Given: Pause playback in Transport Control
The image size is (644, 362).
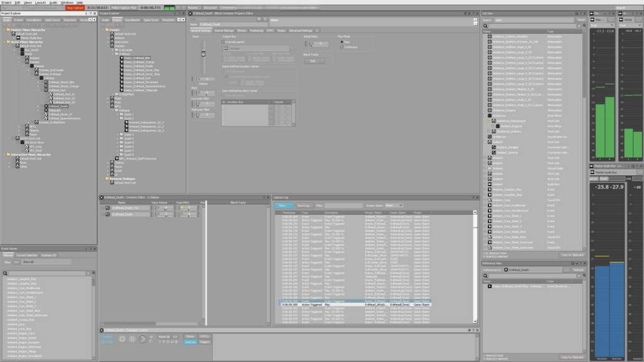Looking at the screenshot, I should pos(132,339).
